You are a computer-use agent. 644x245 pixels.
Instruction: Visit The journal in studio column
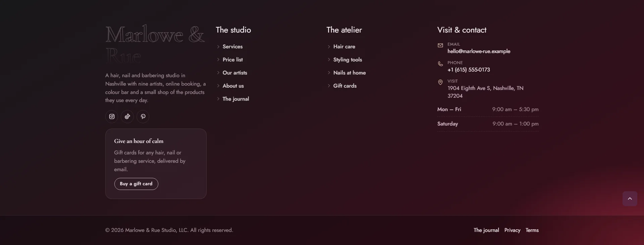coord(236,99)
